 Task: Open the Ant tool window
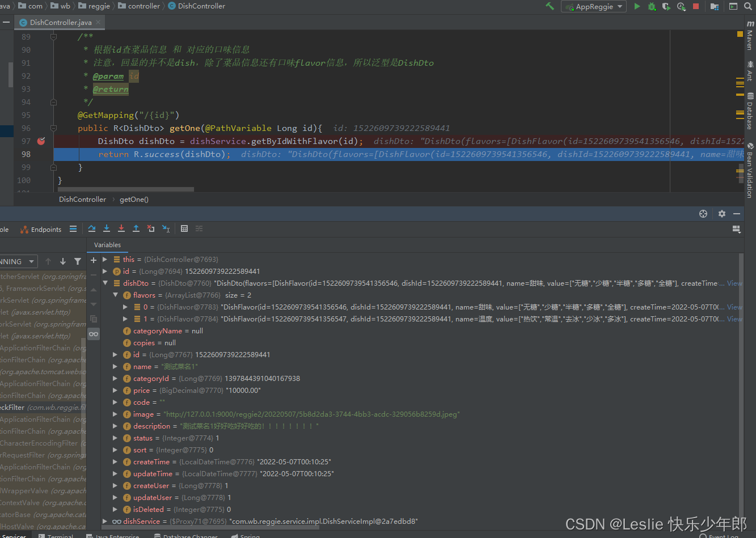pyautogui.click(x=750, y=71)
